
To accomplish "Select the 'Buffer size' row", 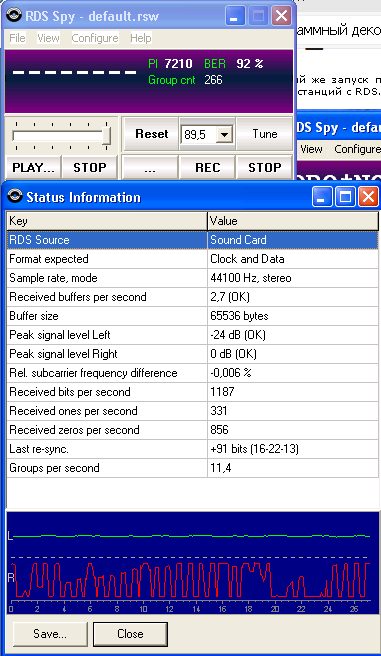I will [x=192, y=316].
